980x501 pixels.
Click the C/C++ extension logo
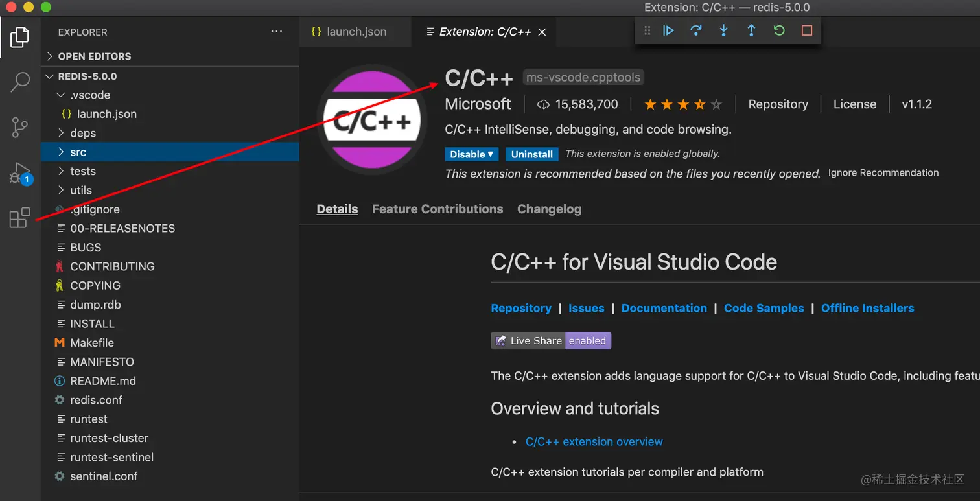coord(372,121)
